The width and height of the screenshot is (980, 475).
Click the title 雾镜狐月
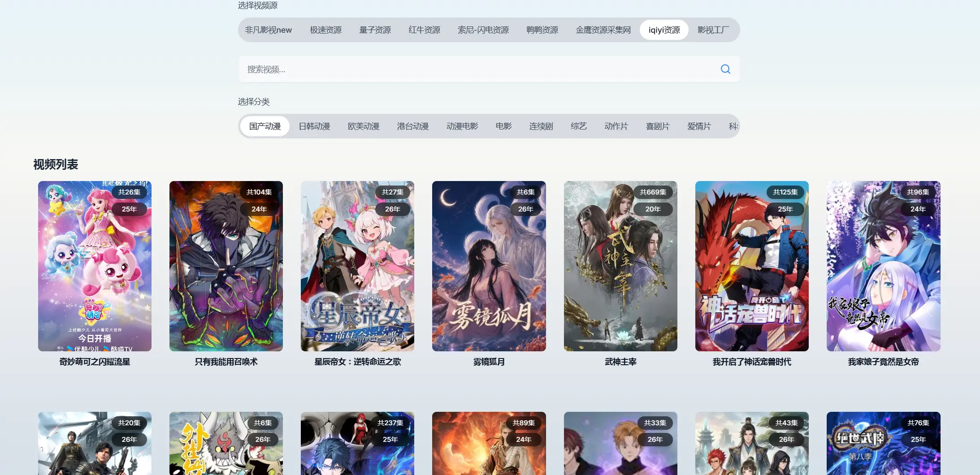coord(489,362)
